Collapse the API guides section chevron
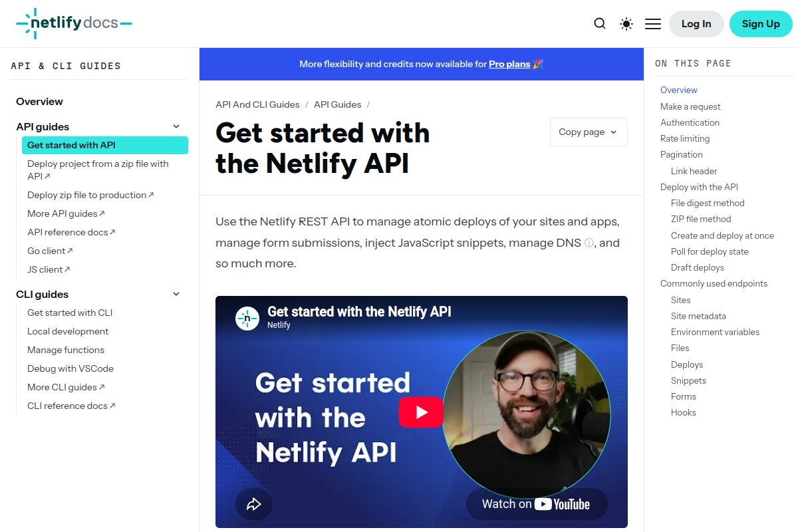The height and width of the screenshot is (532, 798). [176, 126]
